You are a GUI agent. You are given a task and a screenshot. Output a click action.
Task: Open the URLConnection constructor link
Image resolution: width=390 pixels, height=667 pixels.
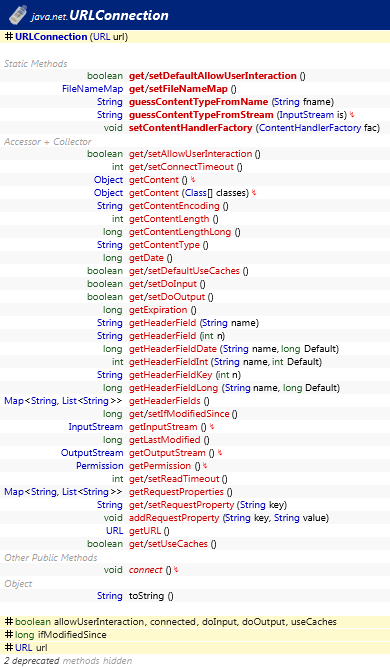(x=51, y=37)
